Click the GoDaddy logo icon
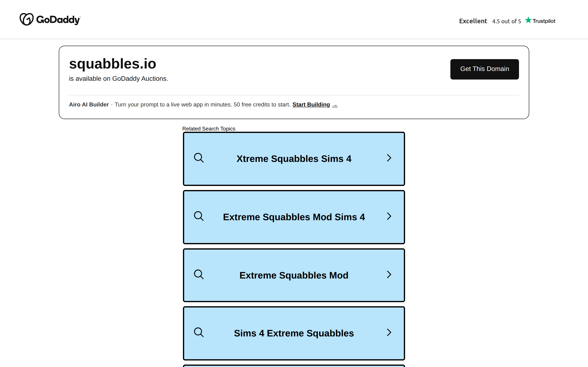 point(27,19)
